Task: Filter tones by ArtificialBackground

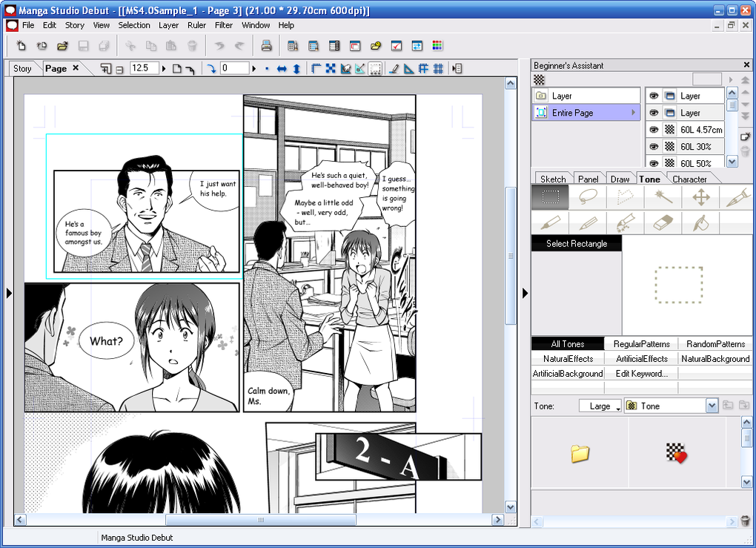Action: pyautogui.click(x=568, y=374)
